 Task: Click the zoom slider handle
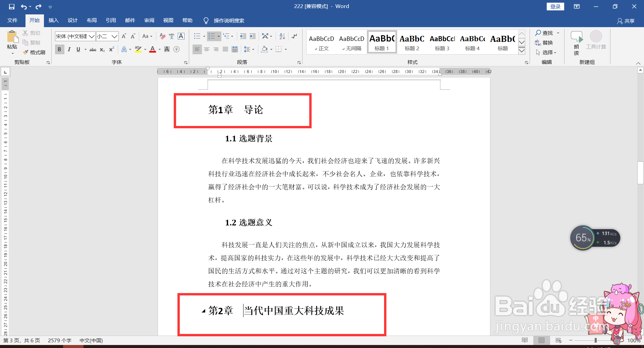pyautogui.click(x=596, y=340)
